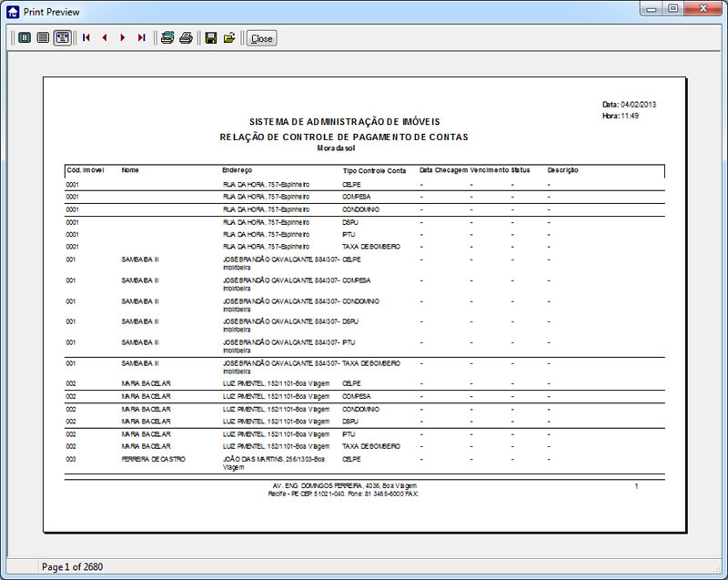Minimize the Print Preview window
This screenshot has height=580, width=728.
pos(652,9)
